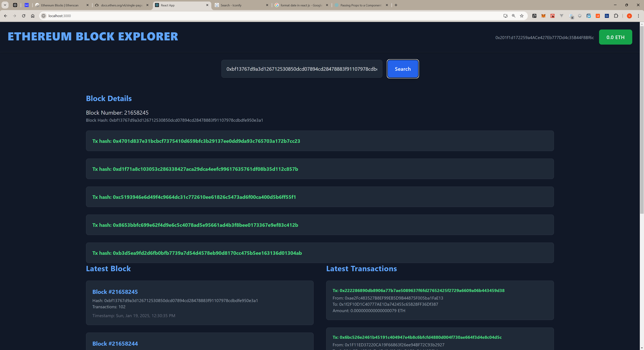Open the Extensions puzzle menu

point(616,16)
